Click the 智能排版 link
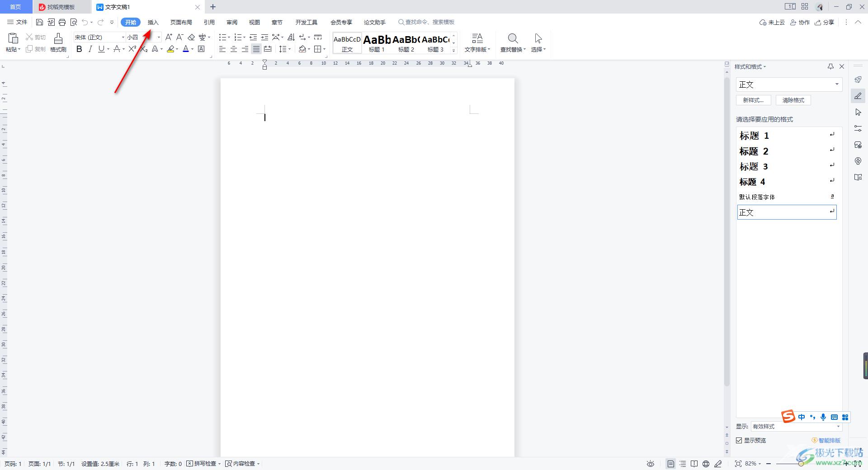This screenshot has height=470, width=868. pyautogui.click(x=826, y=440)
